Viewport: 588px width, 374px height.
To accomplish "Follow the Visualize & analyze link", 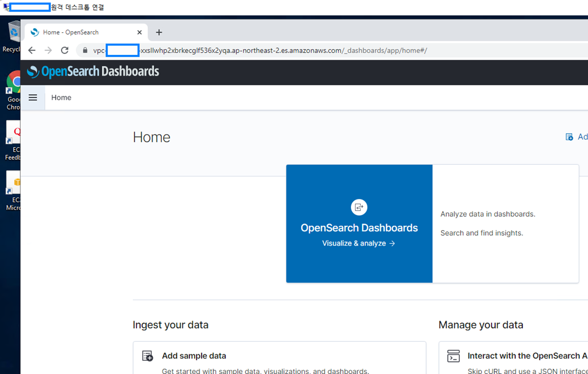I will tap(359, 243).
